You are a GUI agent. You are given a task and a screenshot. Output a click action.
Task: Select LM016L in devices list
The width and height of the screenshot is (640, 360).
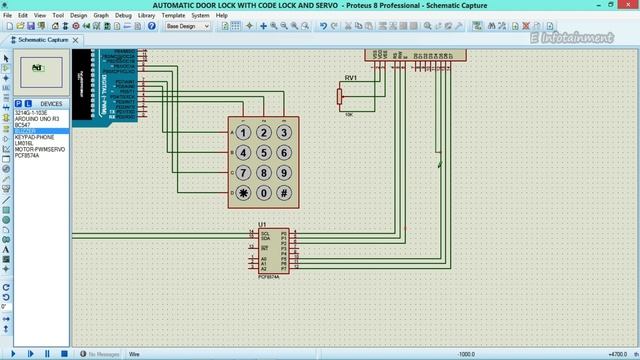(x=24, y=143)
